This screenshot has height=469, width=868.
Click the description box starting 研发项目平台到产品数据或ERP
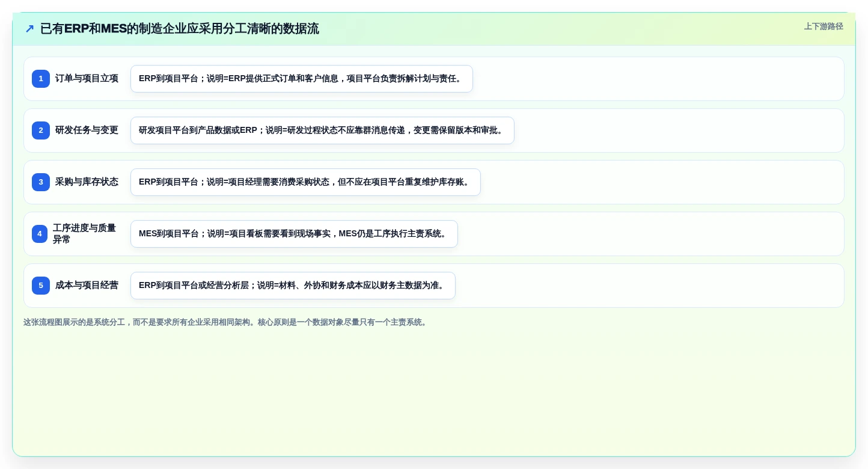pyautogui.click(x=322, y=130)
